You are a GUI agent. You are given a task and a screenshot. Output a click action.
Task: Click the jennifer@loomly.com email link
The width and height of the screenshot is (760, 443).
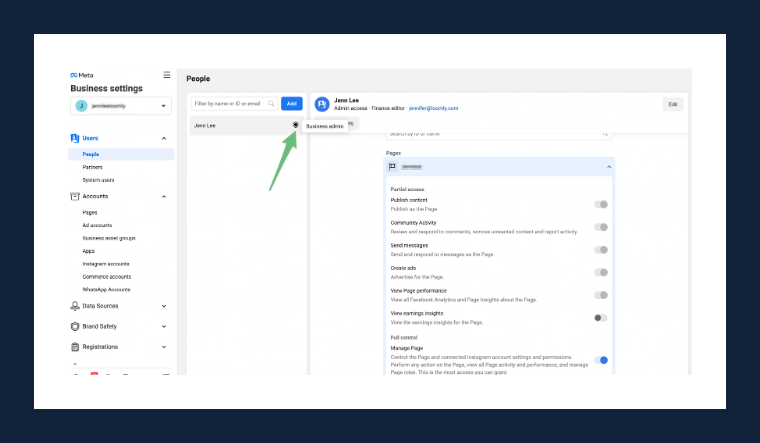click(433, 108)
